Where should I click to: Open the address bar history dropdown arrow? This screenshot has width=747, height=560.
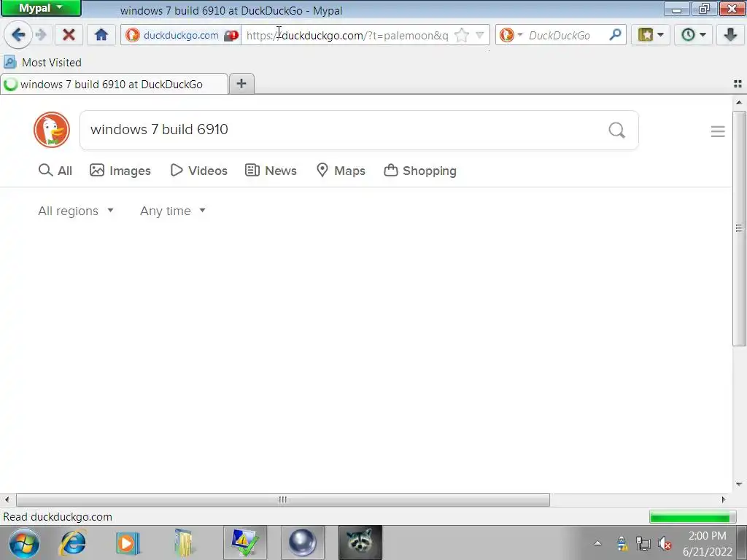[x=480, y=35]
